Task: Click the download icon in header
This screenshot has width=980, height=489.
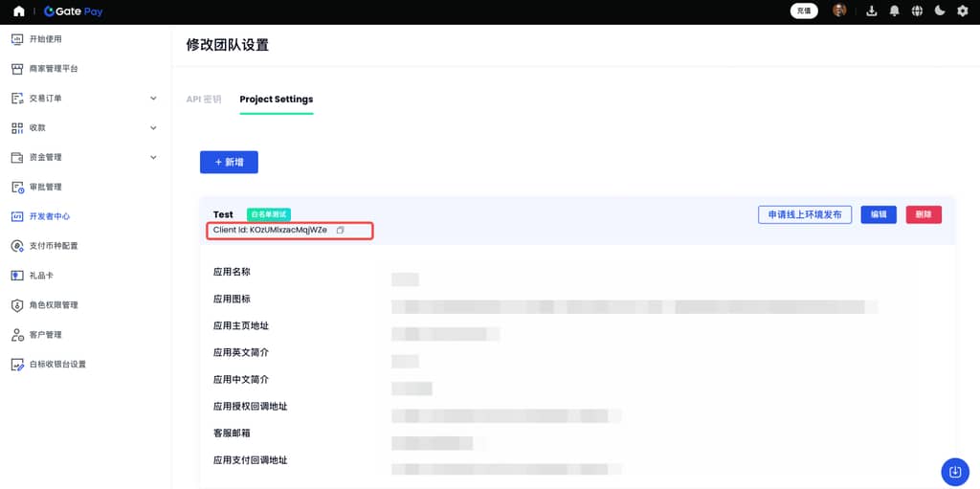Action: pos(871,11)
